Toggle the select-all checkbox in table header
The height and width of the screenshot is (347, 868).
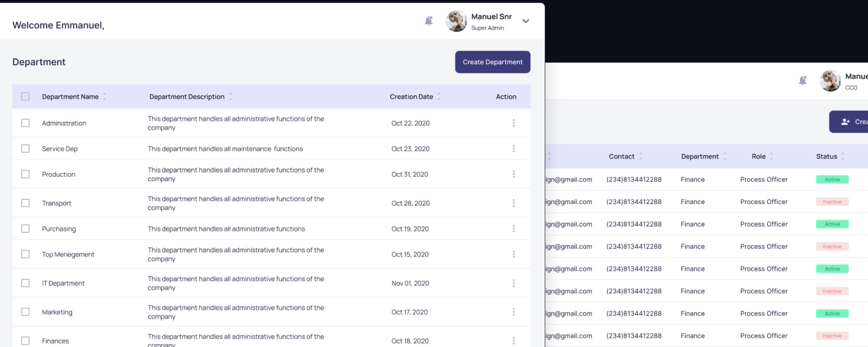25,97
